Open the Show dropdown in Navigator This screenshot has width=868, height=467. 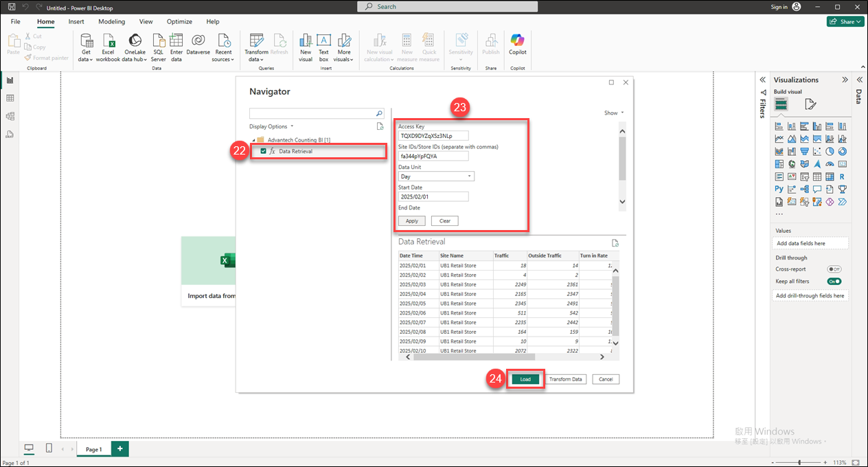click(614, 113)
